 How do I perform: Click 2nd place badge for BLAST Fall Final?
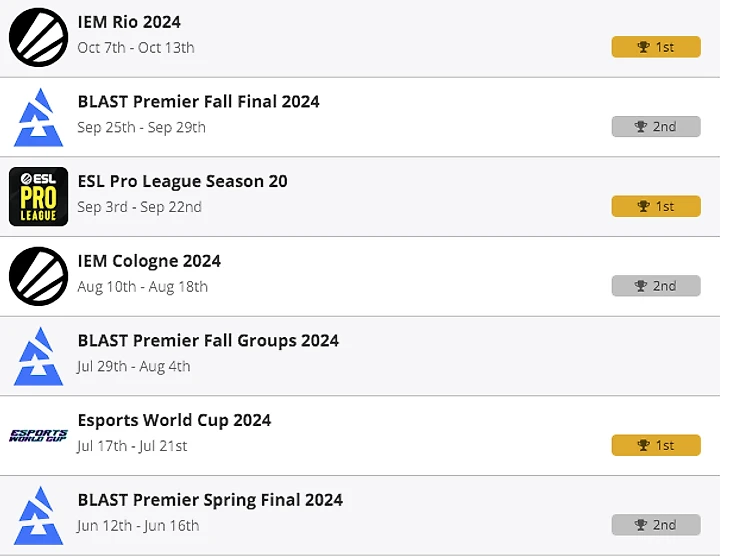(656, 127)
